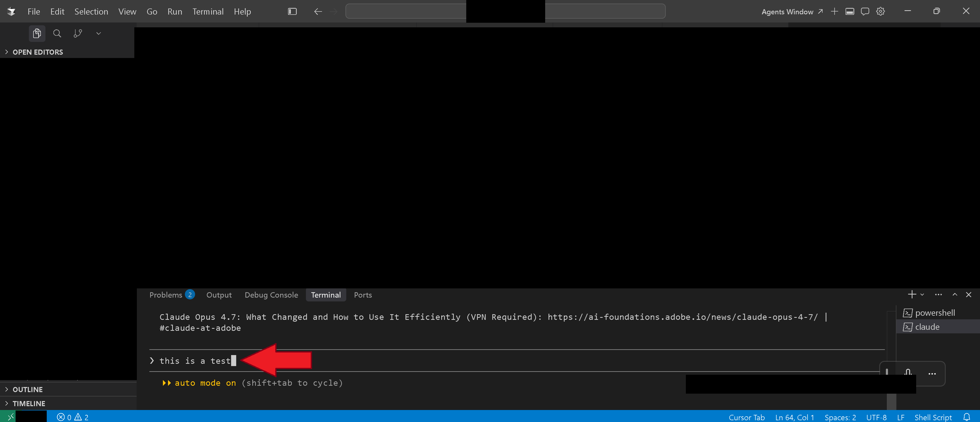Open the Run menu

[x=175, y=12]
